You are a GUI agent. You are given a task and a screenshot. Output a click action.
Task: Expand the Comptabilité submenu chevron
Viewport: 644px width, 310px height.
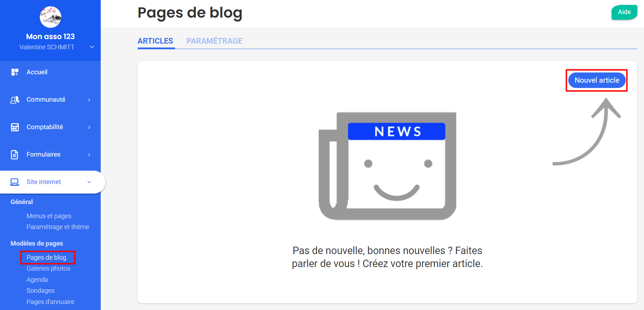89,127
